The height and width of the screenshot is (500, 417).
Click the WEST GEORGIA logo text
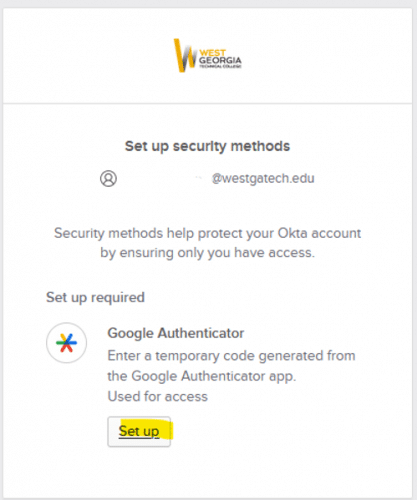[x=220, y=57]
